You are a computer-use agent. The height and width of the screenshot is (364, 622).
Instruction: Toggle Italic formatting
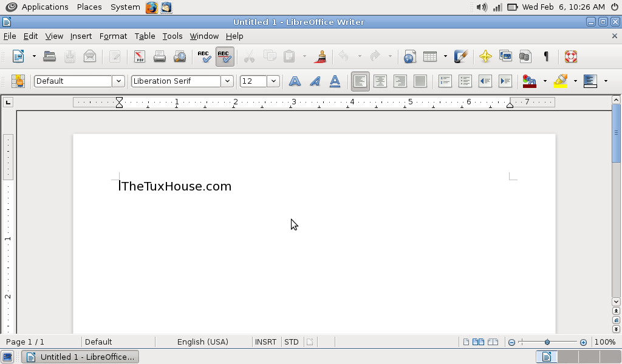pos(315,81)
